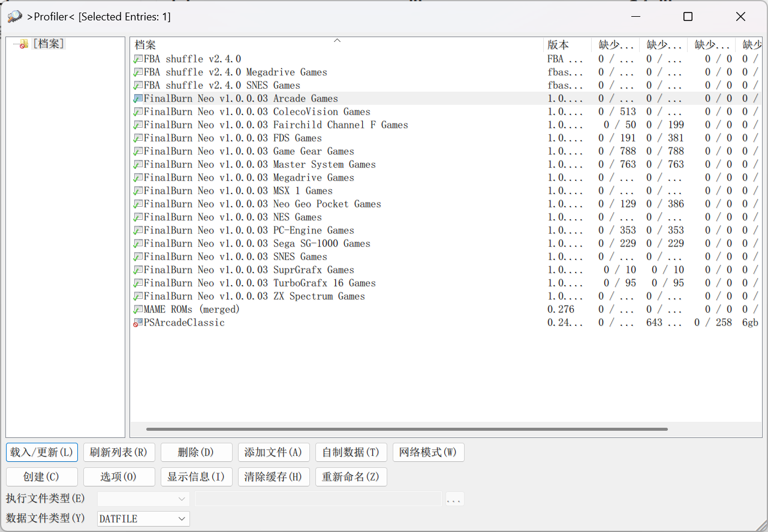Click the icon of MAME ROMs (merged)

coord(138,310)
